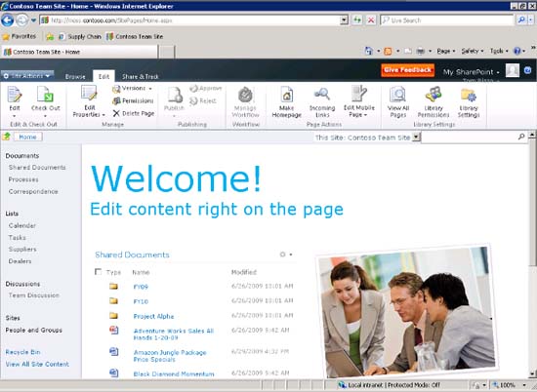Select Contoso Team Site browser tab
This screenshot has width=537, height=392.
[x=79, y=52]
